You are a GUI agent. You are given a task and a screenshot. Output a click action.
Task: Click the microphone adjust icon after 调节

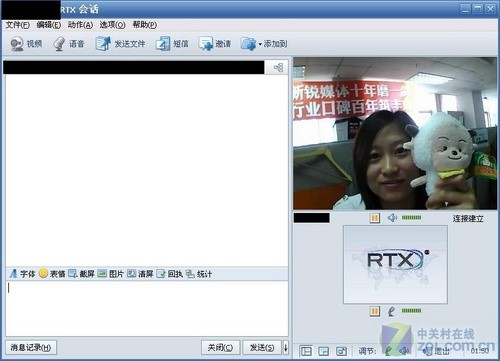(388, 351)
